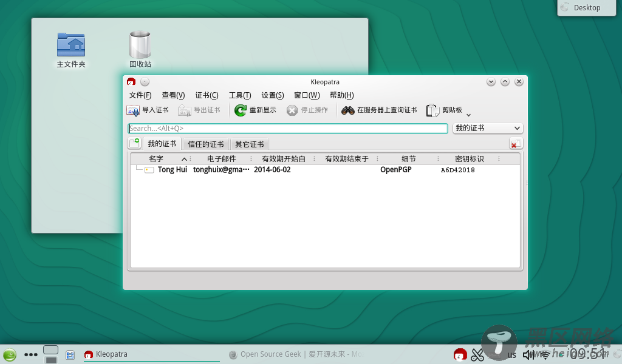Image resolution: width=622 pixels, height=364 pixels.
Task: Sort by the 有效期开始自 column header
Action: point(283,159)
